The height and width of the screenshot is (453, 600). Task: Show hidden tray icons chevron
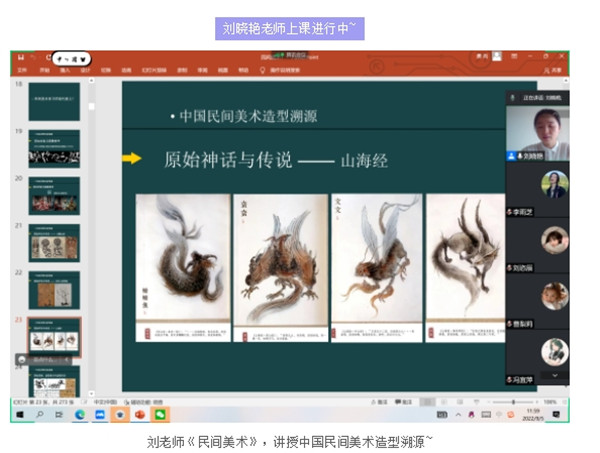(458, 415)
